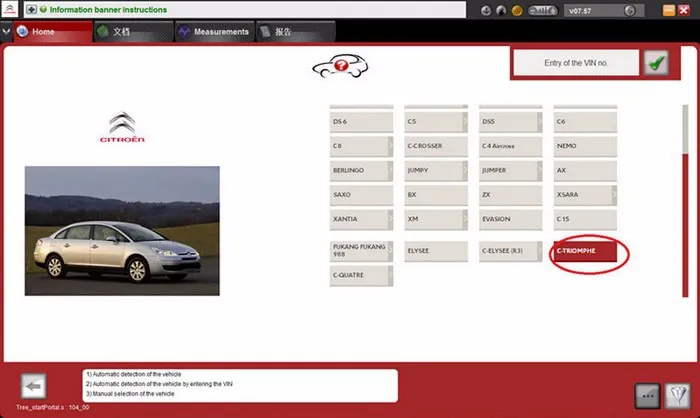Click the v07.57 version field
The height and width of the screenshot is (418, 700).
pyautogui.click(x=604, y=11)
